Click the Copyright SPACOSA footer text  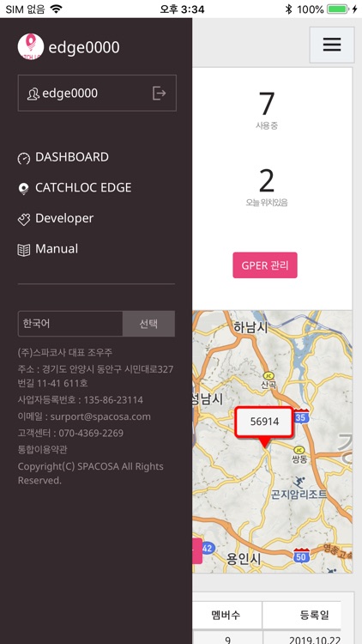coord(90,473)
